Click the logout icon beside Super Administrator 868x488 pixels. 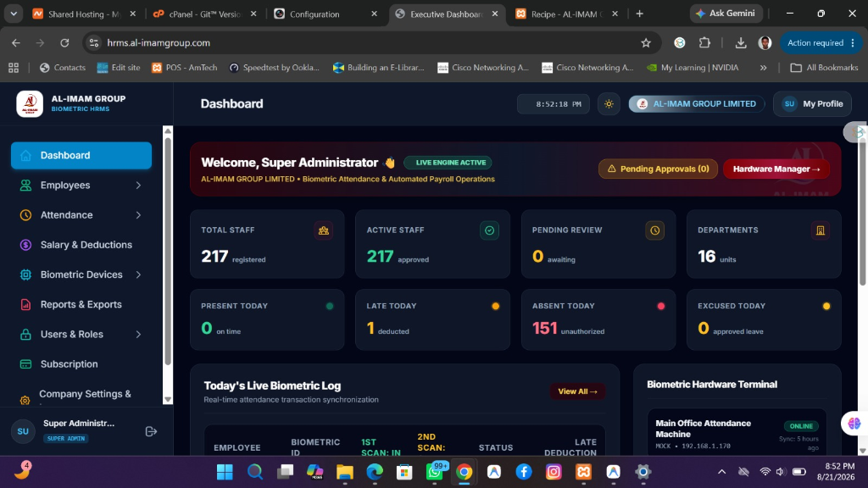(151, 431)
